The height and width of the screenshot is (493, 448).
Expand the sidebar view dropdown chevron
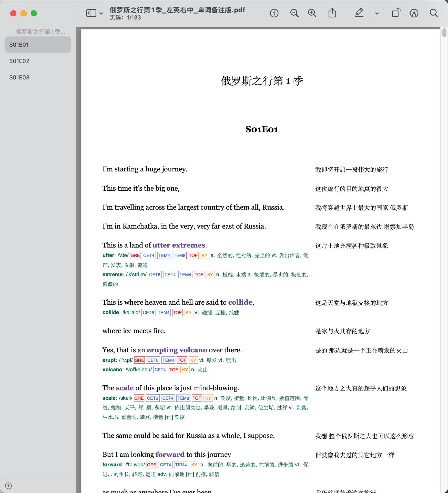tap(101, 13)
